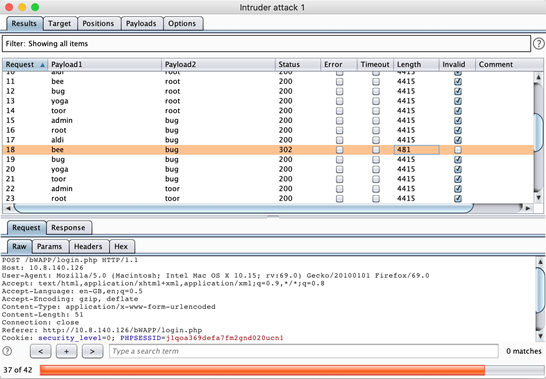546x379 pixels.
Task: Focus the search term input field
Action: [x=304, y=351]
